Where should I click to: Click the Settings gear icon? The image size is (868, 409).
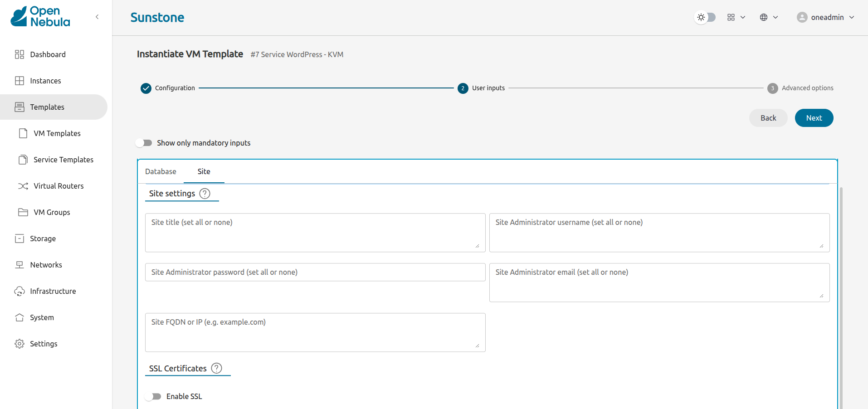pos(20,344)
